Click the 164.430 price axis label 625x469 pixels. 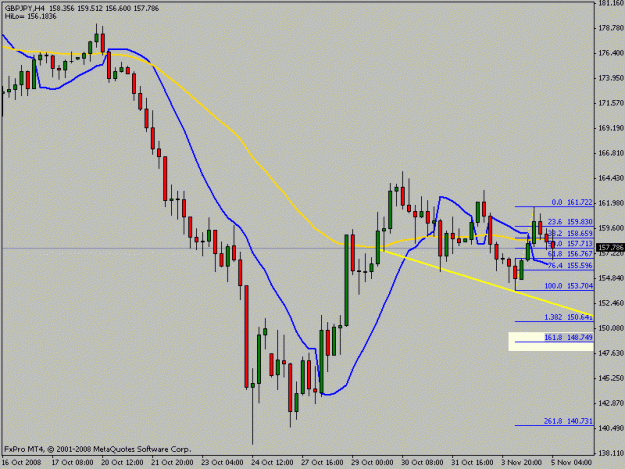pyautogui.click(x=611, y=178)
